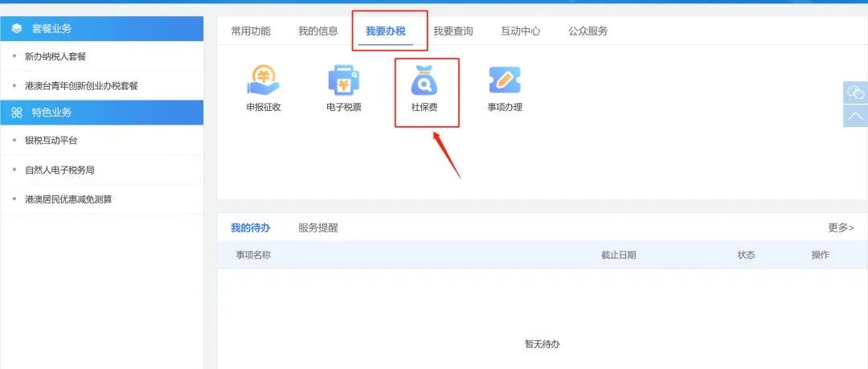Click the 特色业务 header icon

tap(17, 113)
